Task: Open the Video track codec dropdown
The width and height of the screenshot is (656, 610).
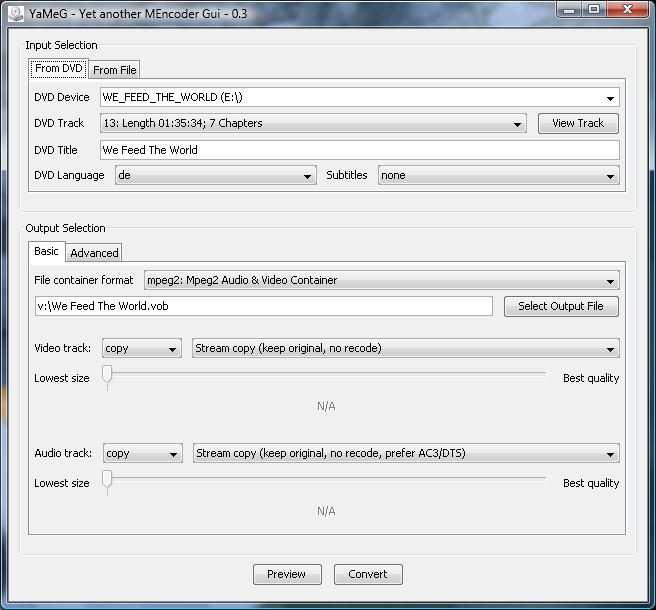Action: [141, 349]
